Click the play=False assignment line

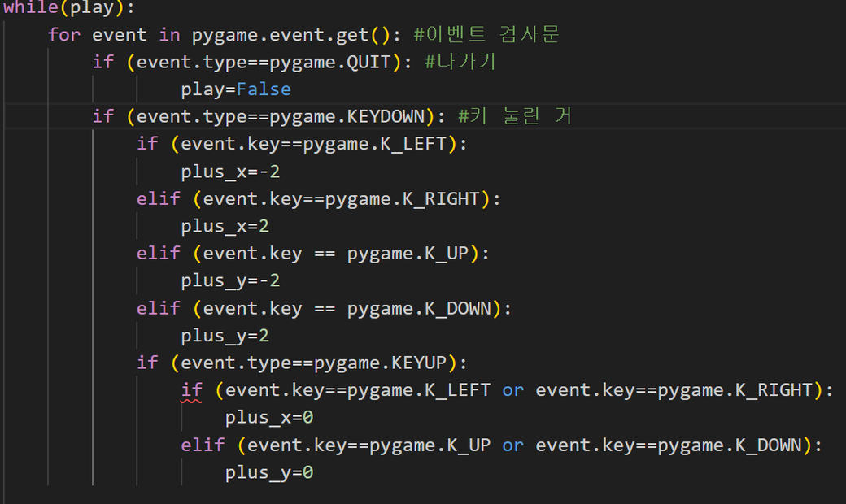click(x=236, y=89)
